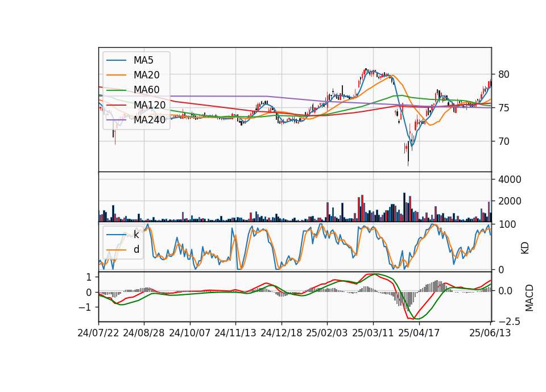This screenshot has height=392, width=546.
Task: Click the MA120 legend label
Action: pos(150,105)
